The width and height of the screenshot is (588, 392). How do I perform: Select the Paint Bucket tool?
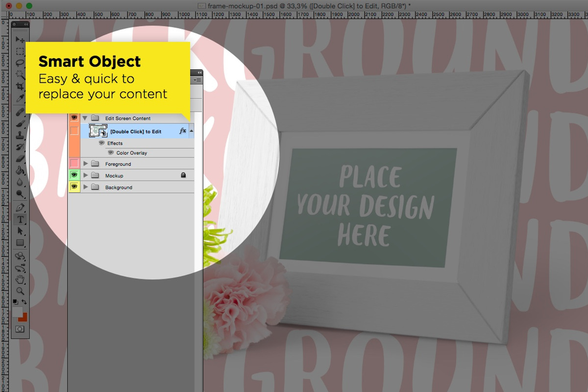pyautogui.click(x=20, y=171)
